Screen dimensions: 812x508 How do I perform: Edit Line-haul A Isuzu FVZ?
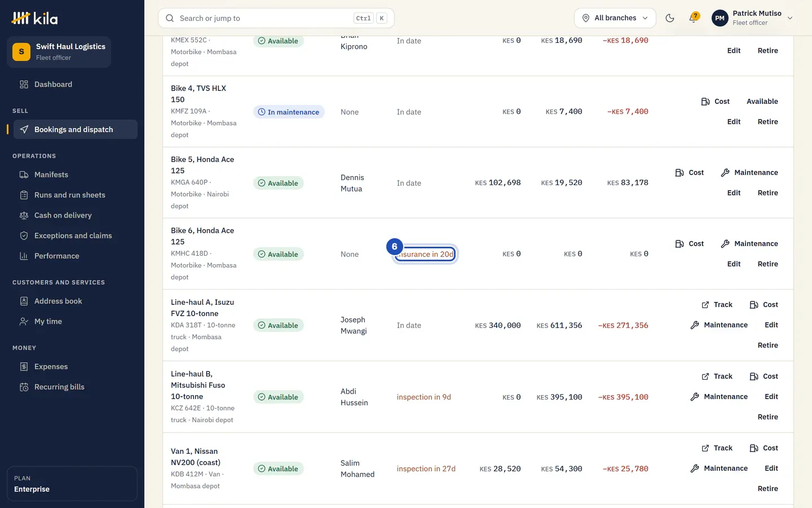(x=771, y=325)
